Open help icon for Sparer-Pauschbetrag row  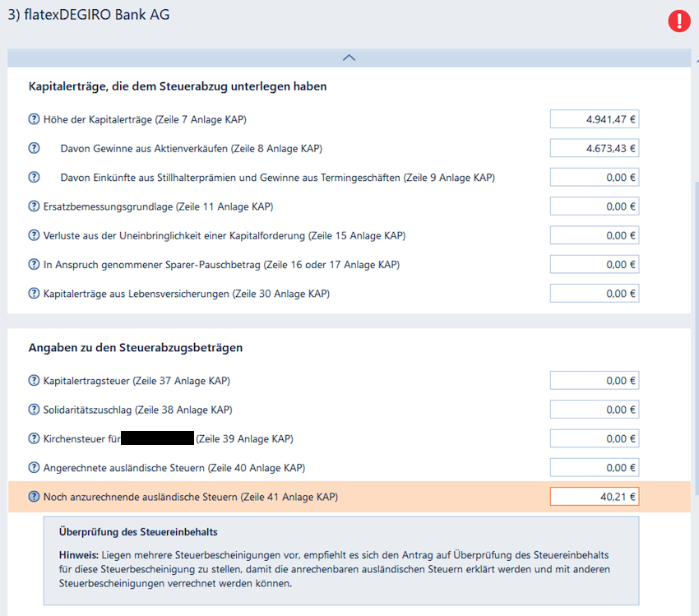(x=34, y=264)
